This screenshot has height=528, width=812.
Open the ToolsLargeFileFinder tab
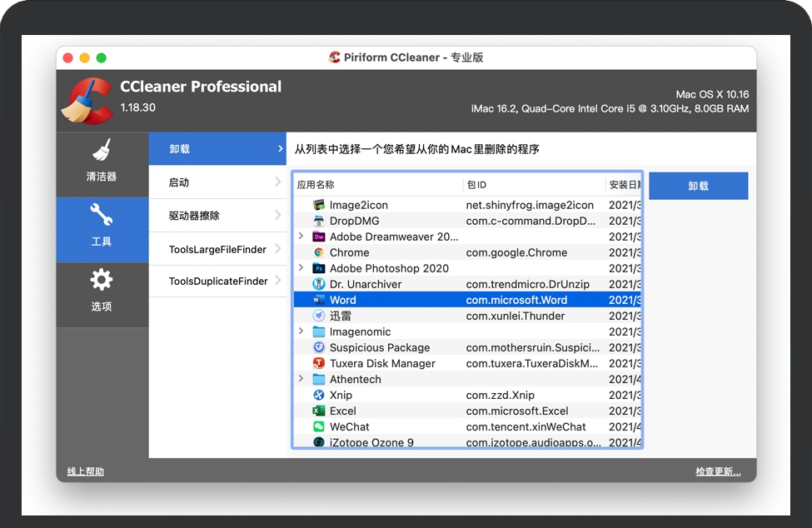(x=217, y=249)
